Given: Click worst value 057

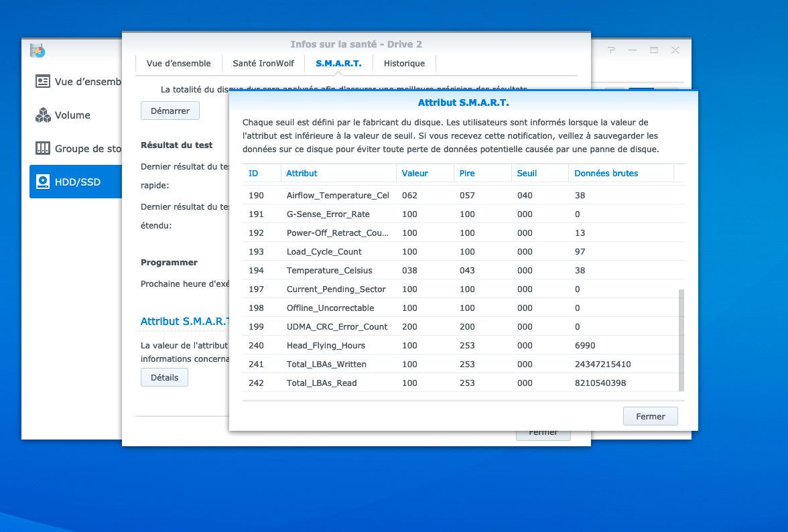Looking at the screenshot, I should (467, 196).
